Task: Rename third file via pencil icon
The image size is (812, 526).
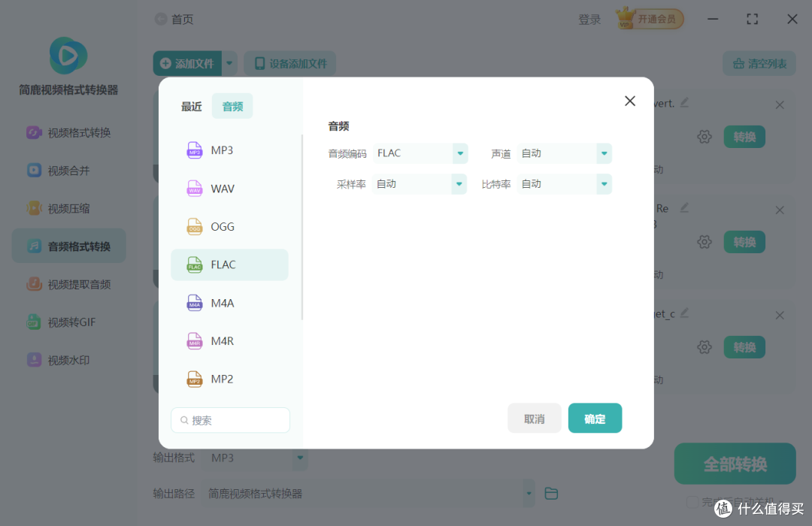Action: (x=684, y=313)
